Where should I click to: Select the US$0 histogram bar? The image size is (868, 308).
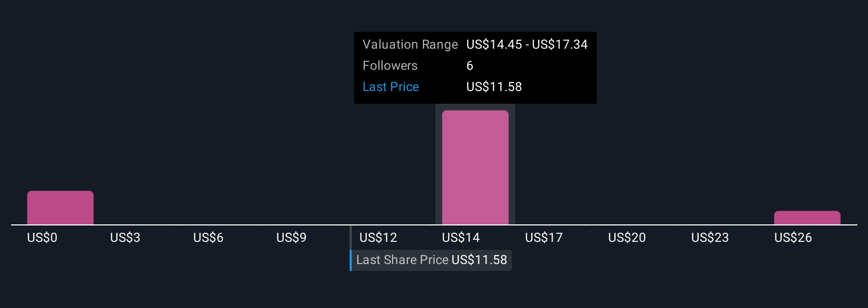(60, 208)
